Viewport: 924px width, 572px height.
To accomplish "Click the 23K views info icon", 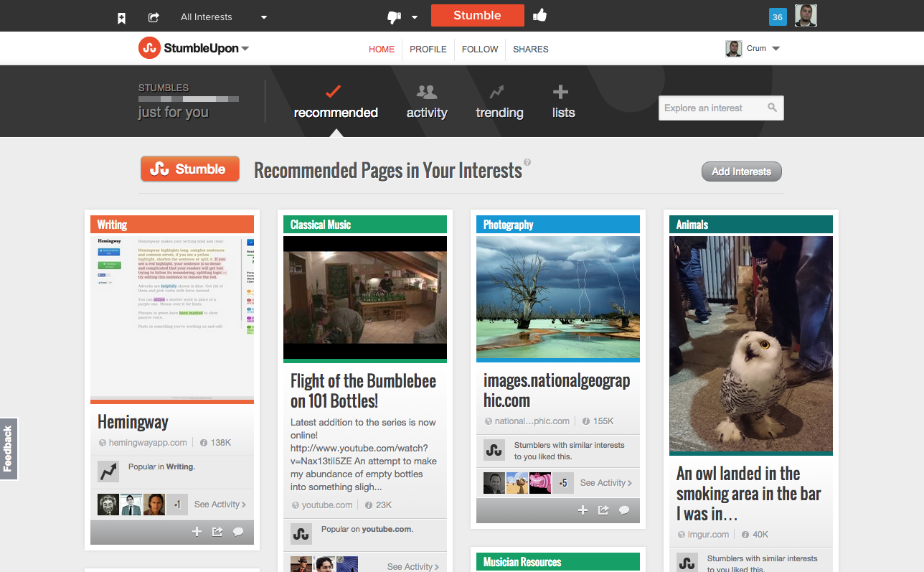I will 369,505.
